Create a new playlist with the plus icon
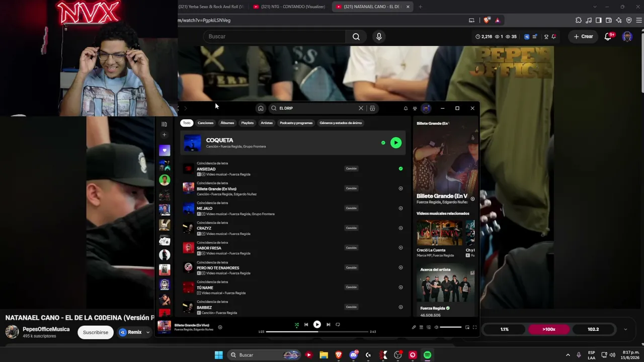 coord(164,135)
